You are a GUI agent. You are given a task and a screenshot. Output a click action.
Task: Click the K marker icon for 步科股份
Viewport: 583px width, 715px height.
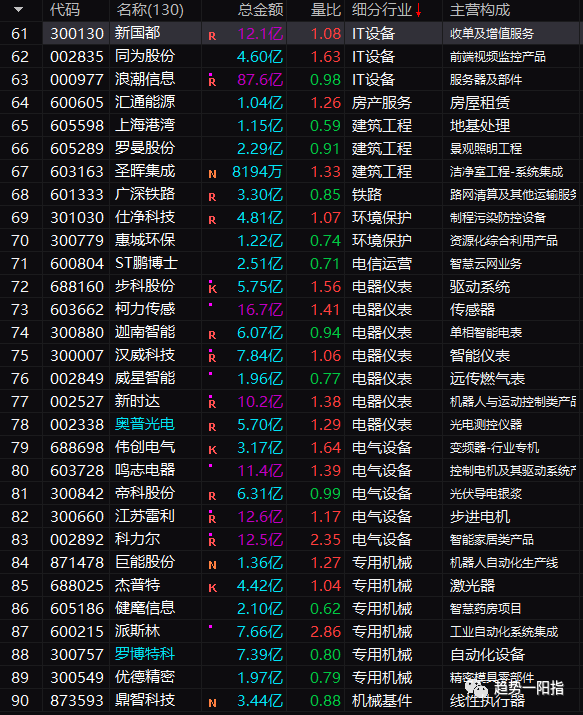pyautogui.click(x=212, y=288)
